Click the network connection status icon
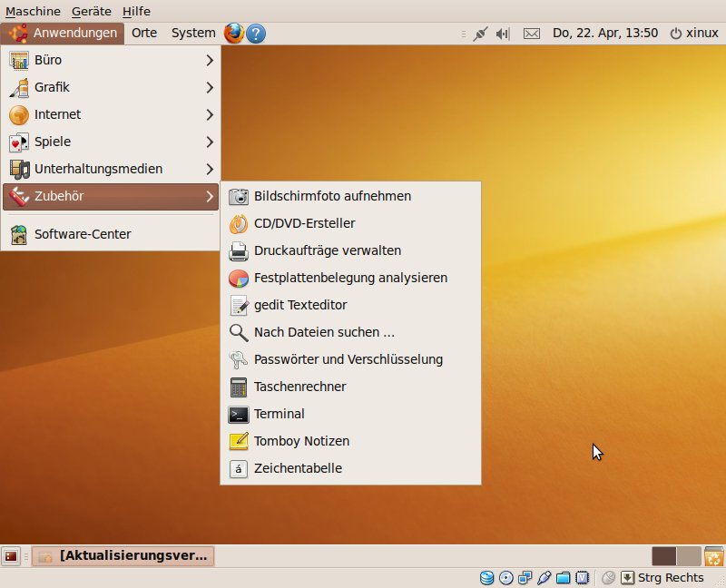Screen dimensions: 726x588 pos(480,33)
